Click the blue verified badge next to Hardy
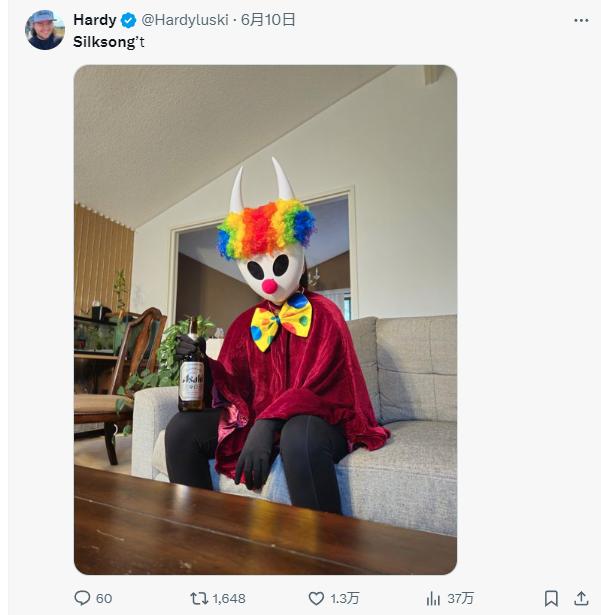The height and width of the screenshot is (615, 601). point(129,20)
